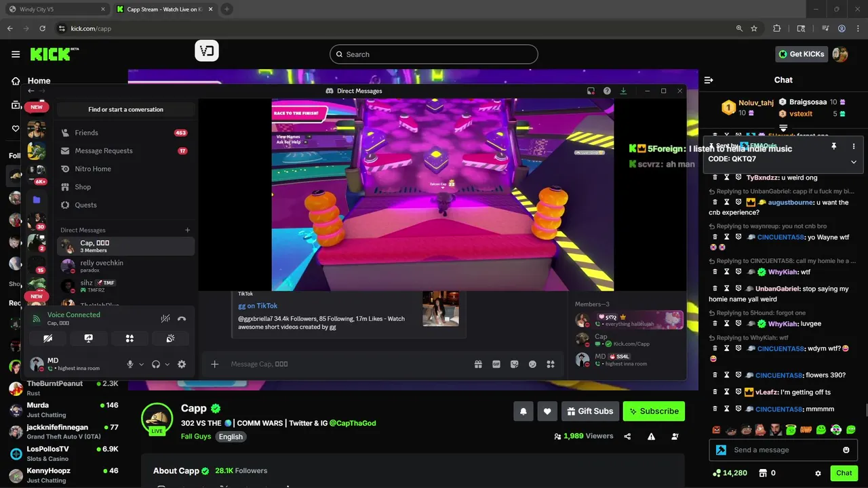
Task: Toggle Discord headphones deafen
Action: [156, 364]
